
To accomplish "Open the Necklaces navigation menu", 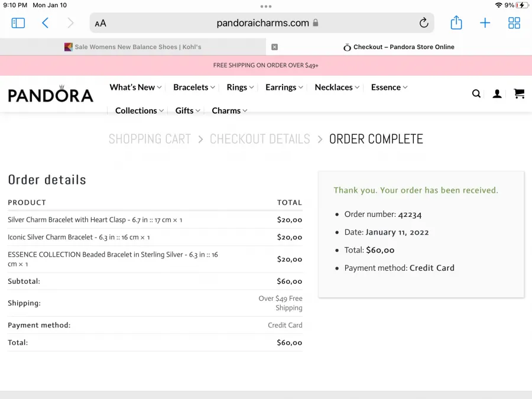I will pos(337,87).
